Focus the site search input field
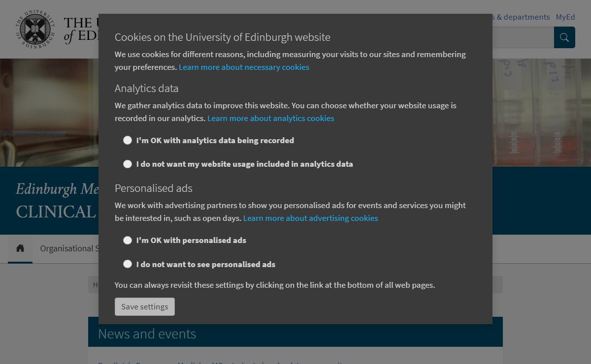Viewport: 591px width, 364px height. (x=522, y=37)
